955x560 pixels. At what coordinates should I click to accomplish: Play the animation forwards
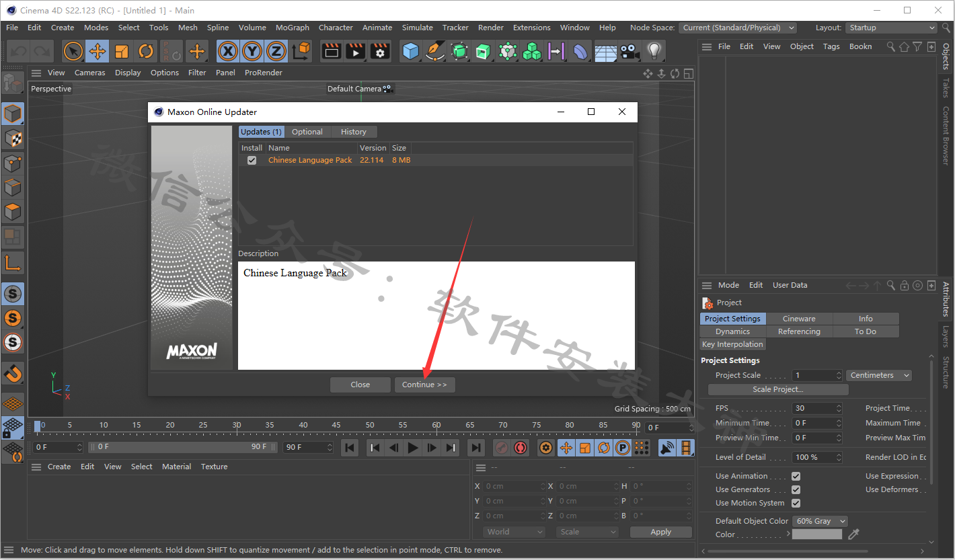[413, 448]
